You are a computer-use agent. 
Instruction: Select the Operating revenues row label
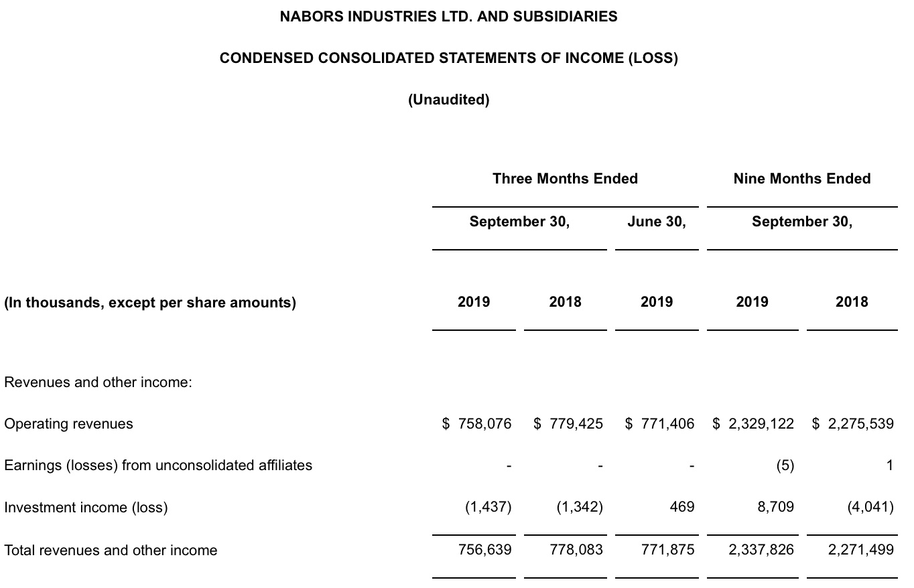[x=68, y=424]
